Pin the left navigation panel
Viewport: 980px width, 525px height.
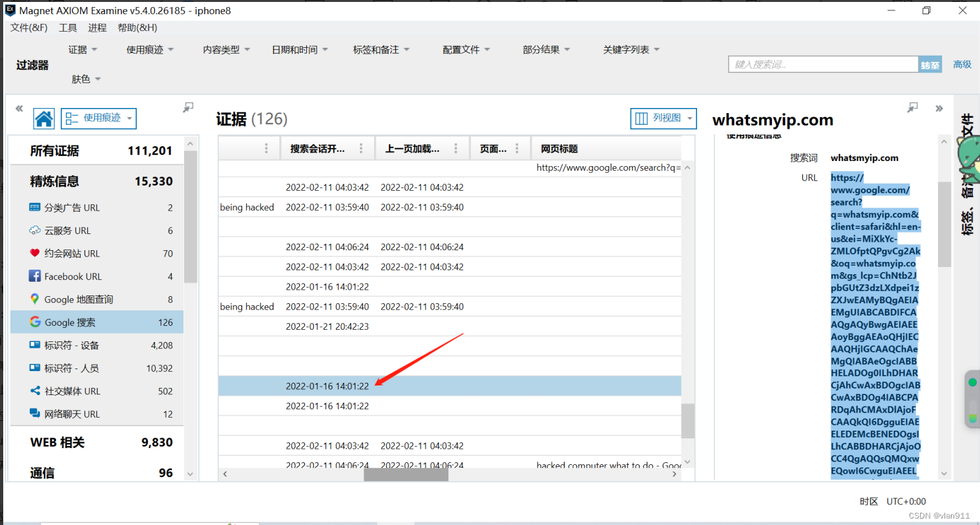pyautogui.click(x=188, y=107)
